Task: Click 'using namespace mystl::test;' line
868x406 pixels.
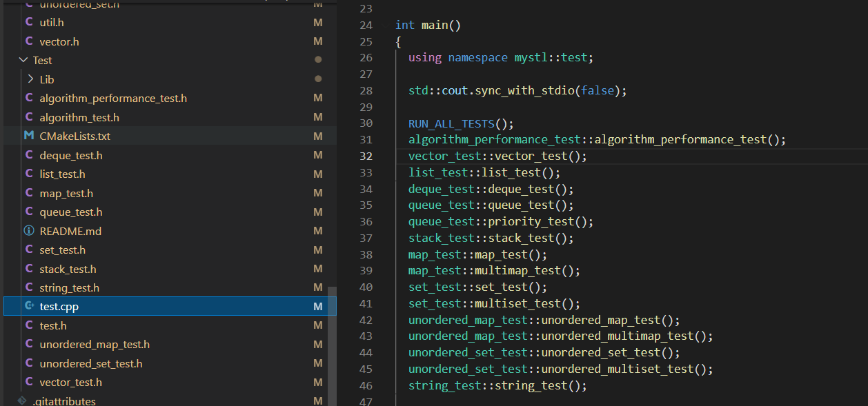Action: (501, 57)
